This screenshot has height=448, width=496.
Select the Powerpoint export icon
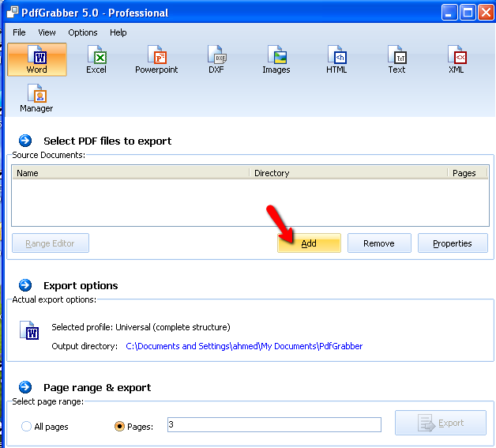[156, 59]
